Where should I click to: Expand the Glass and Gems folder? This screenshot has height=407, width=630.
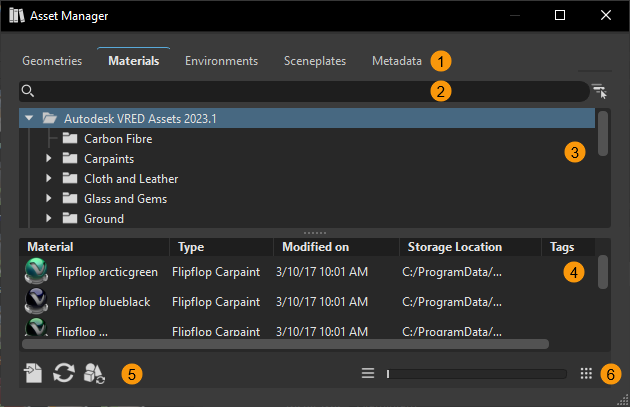coord(49,199)
